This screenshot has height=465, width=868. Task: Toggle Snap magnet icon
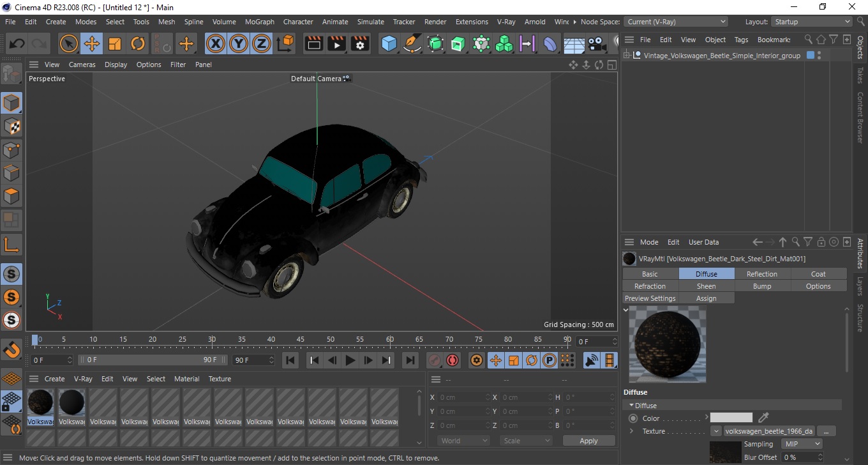pyautogui.click(x=11, y=349)
